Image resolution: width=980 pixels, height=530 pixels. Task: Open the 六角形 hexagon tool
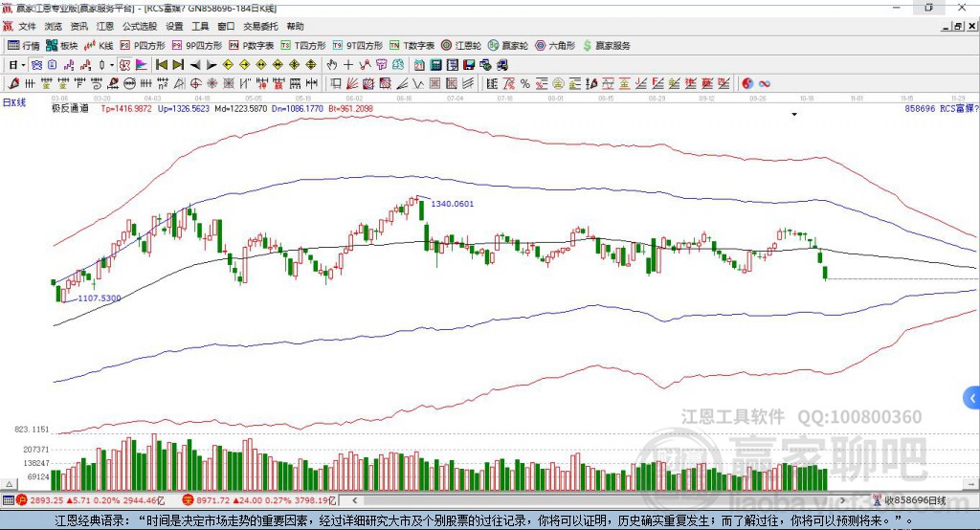tap(555, 46)
